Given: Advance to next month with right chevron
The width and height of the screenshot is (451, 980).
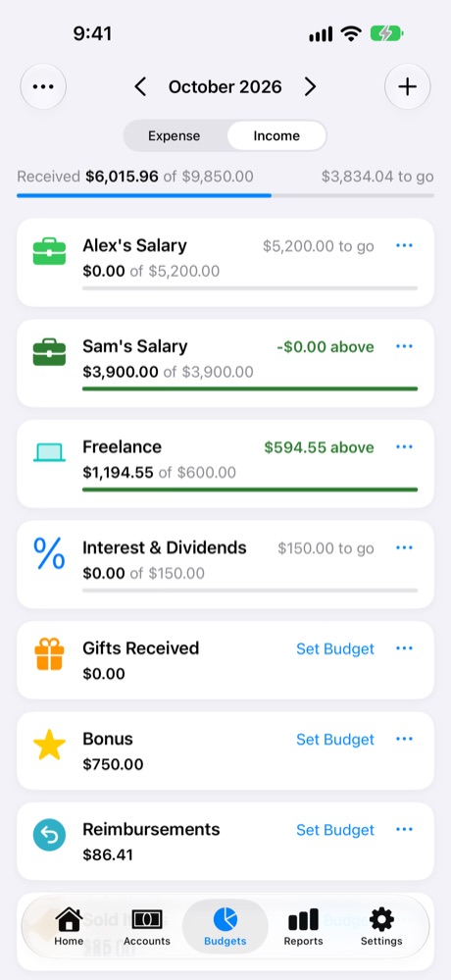Looking at the screenshot, I should 310,87.
